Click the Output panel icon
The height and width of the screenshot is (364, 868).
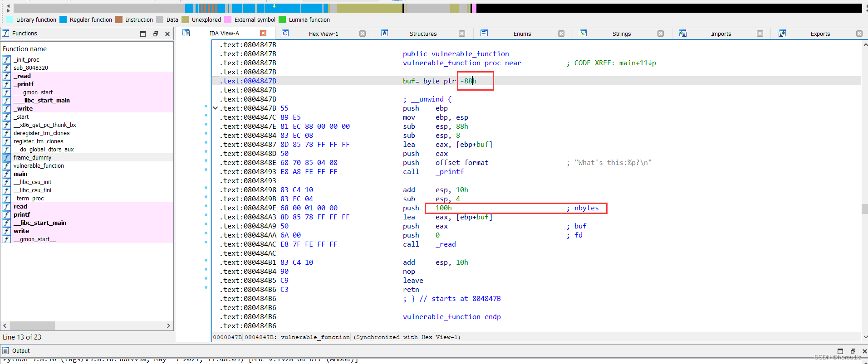coord(5,350)
